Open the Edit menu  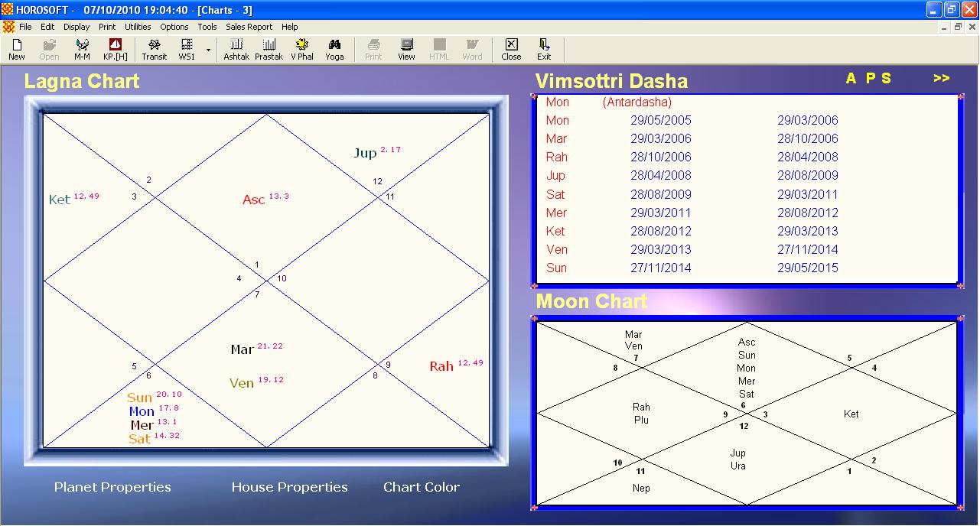[47, 27]
